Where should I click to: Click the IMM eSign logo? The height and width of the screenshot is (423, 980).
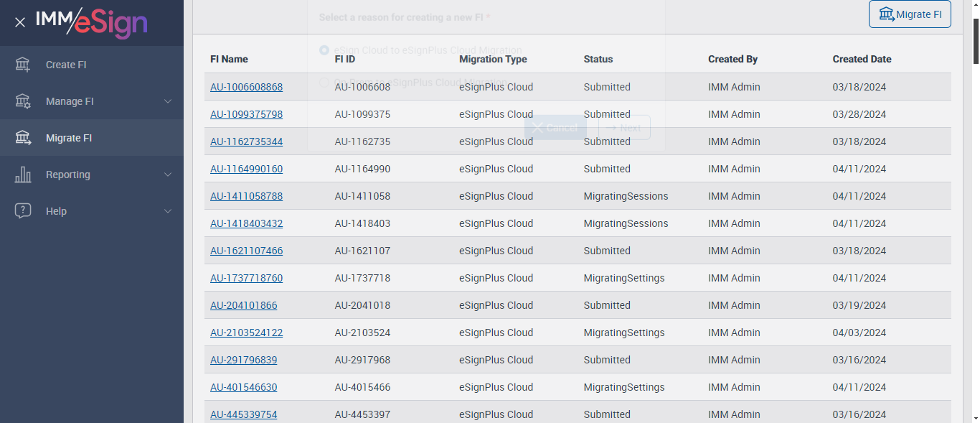[x=92, y=22]
